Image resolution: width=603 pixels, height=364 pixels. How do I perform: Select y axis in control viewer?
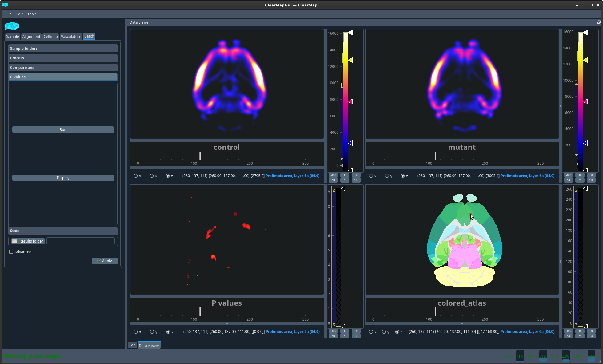tap(152, 176)
